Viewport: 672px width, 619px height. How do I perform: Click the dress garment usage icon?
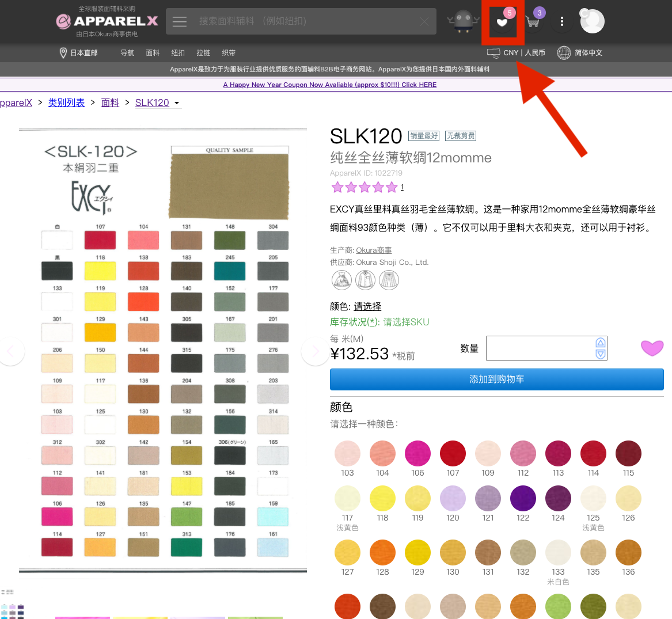[x=341, y=280]
